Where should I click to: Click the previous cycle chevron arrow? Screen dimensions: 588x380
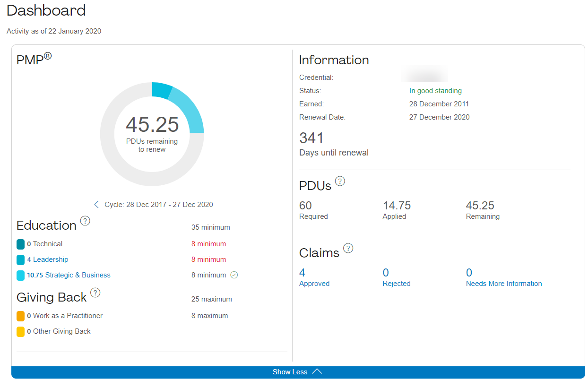pos(96,204)
